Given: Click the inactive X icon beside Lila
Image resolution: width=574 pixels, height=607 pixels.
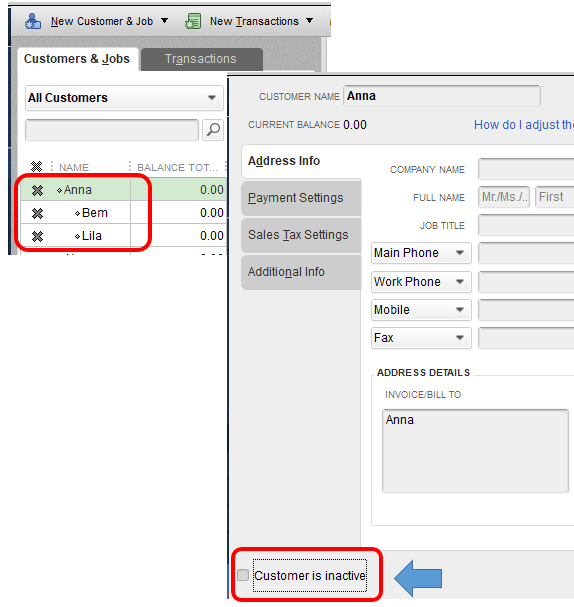Looking at the screenshot, I should (37, 236).
